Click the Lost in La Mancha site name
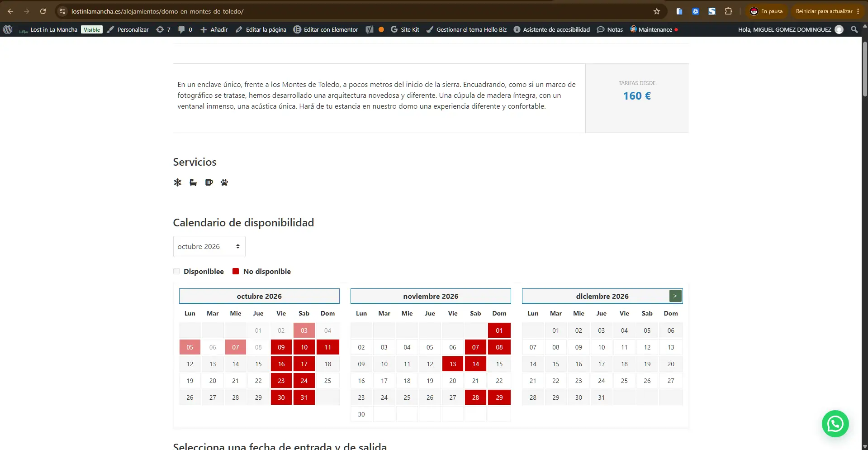The height and width of the screenshot is (450, 868). [x=54, y=29]
